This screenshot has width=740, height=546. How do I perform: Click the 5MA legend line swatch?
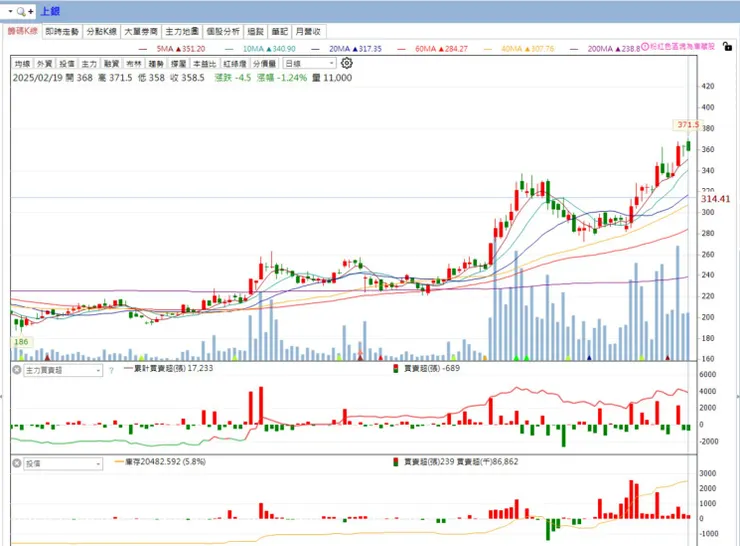(143, 49)
